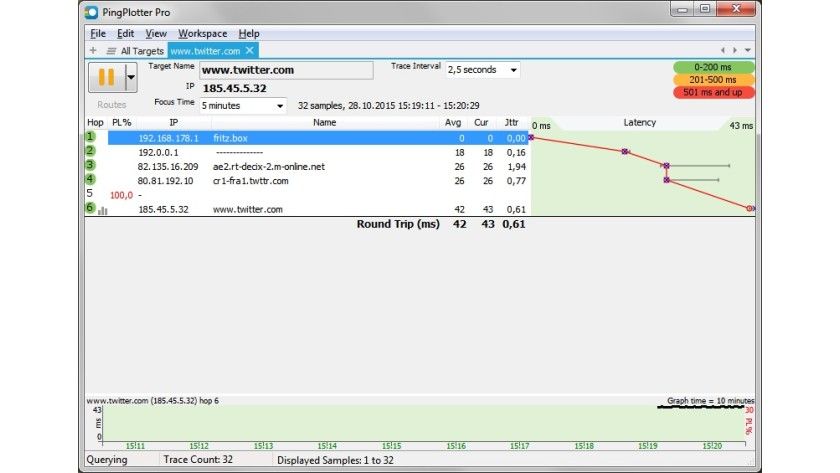Click the Displayed Samples status entry
The width and height of the screenshot is (840, 473).
(335, 460)
